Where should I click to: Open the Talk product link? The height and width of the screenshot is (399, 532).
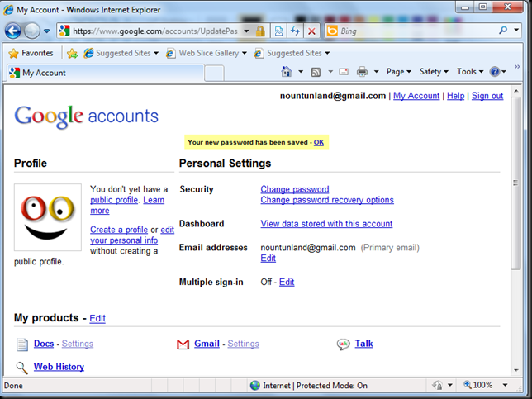[x=363, y=344]
